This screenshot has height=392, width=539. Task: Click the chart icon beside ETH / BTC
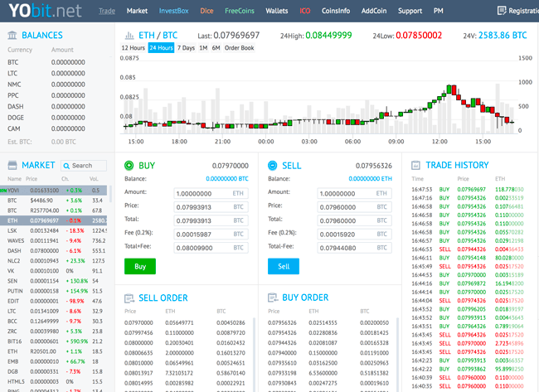click(x=129, y=35)
